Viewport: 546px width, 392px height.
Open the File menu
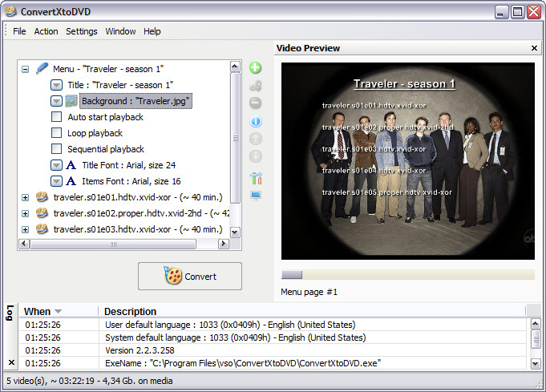point(19,31)
